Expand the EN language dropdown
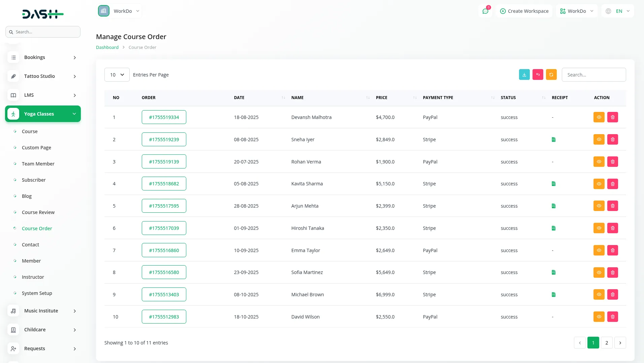 618,11
